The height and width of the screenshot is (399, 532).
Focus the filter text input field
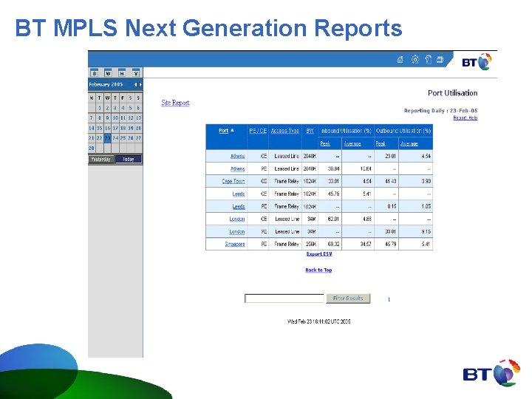284,299
